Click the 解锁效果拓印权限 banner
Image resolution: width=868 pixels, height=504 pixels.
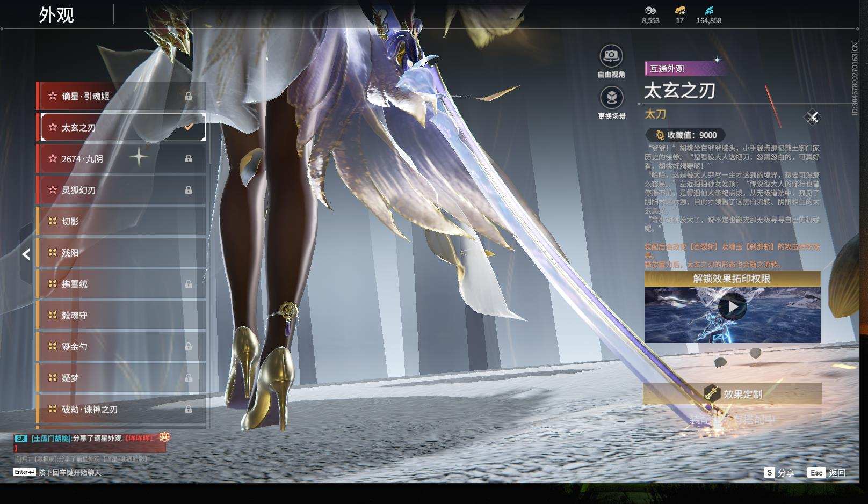pyautogui.click(x=732, y=279)
